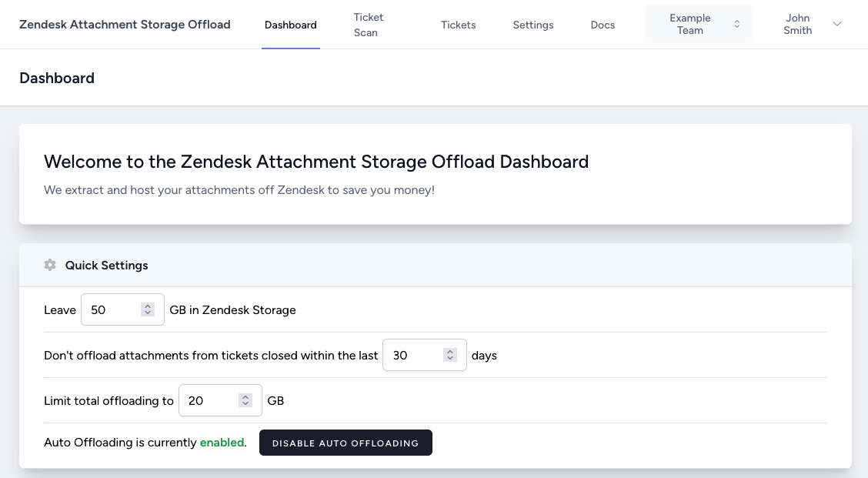Screen dimensions: 868x478
Task: Open the Dashboard tab
Action: click(x=291, y=25)
